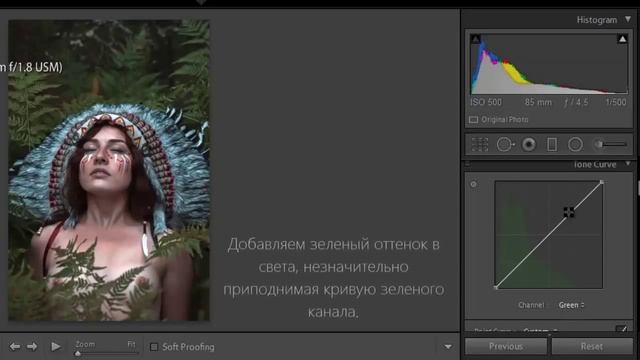Click the Reset button
The image size is (640, 360).
pyautogui.click(x=592, y=347)
